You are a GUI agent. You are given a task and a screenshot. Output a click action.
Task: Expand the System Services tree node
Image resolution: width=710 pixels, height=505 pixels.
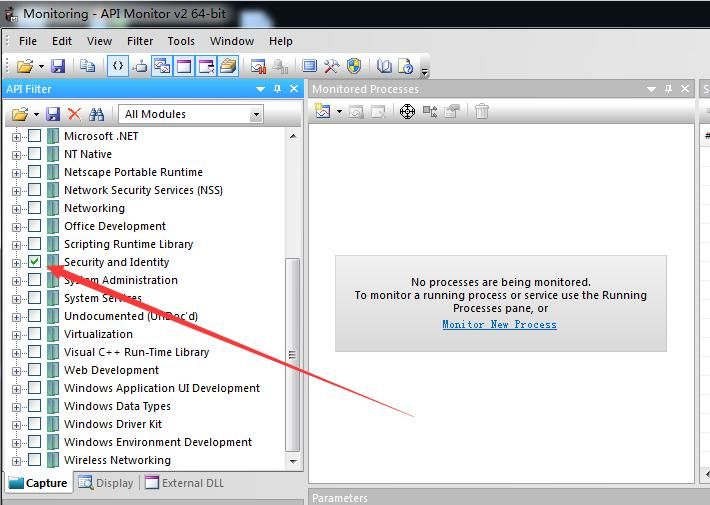tap(16, 298)
